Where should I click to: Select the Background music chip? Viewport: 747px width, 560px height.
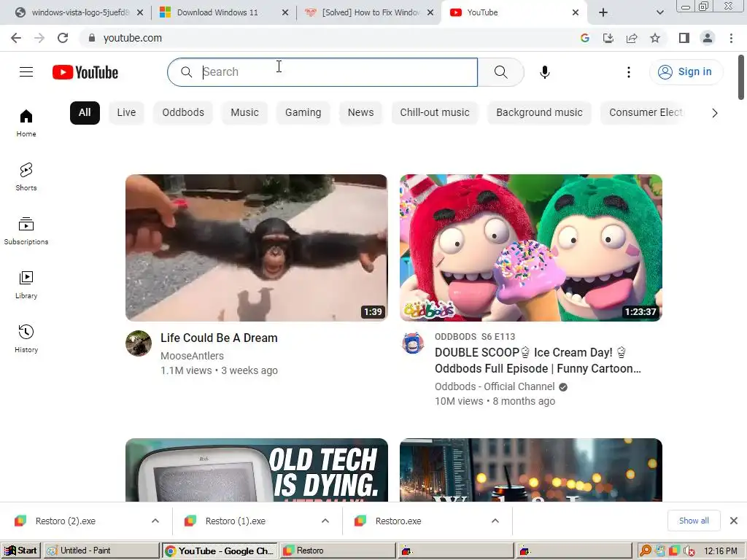[539, 113]
